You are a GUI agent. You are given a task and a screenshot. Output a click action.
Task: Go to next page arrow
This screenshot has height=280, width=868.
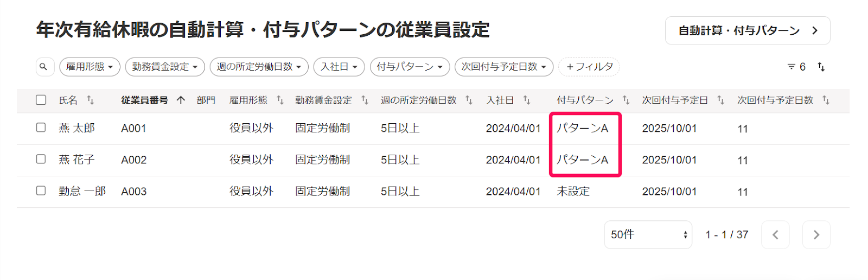[x=816, y=234]
